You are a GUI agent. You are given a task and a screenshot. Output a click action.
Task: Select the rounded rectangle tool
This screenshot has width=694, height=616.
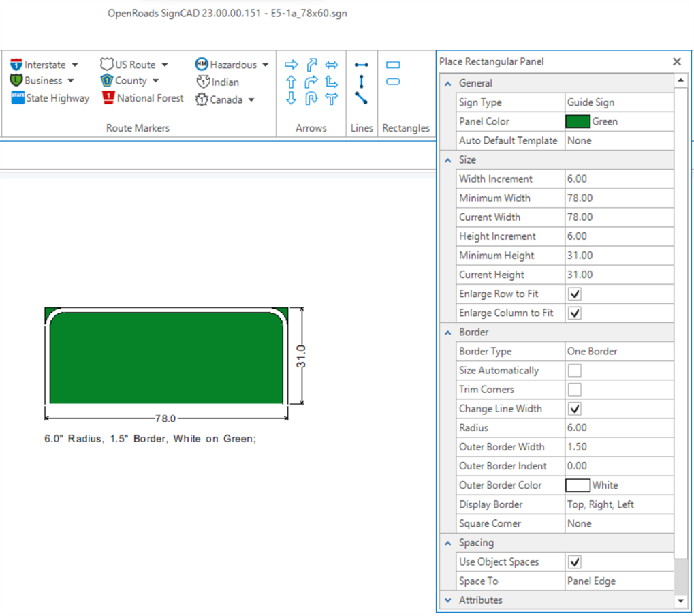coord(393,82)
